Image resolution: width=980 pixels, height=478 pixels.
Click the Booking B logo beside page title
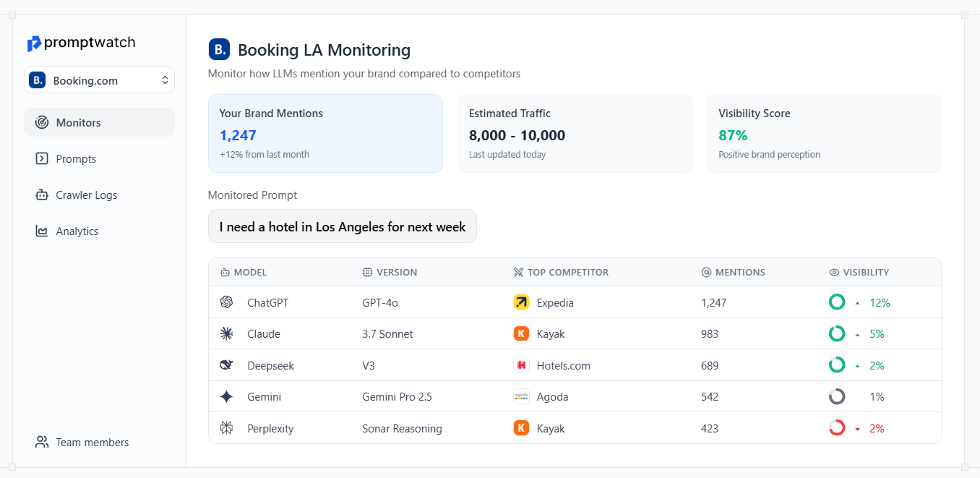click(219, 49)
